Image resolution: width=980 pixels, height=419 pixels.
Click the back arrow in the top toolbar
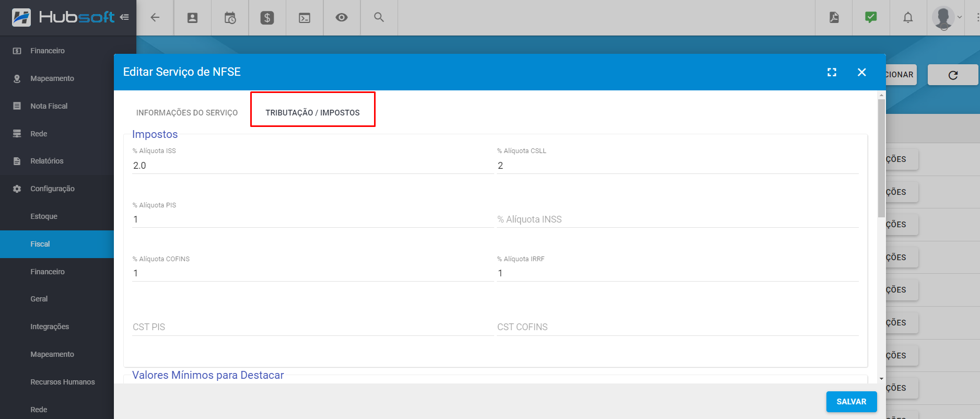[155, 18]
